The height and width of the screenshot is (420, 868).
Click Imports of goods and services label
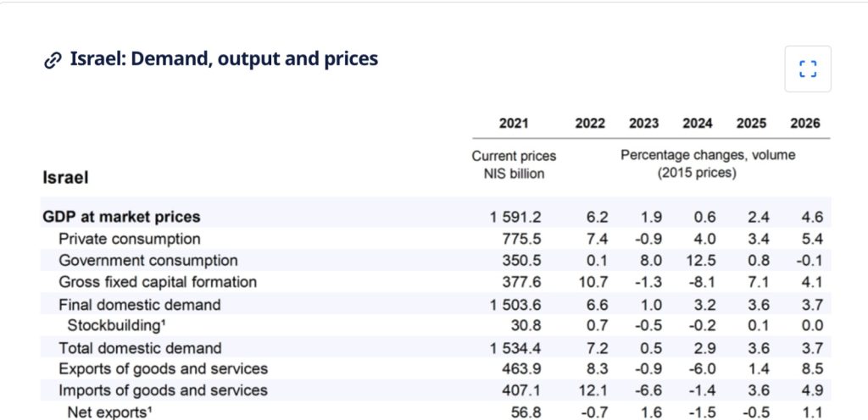point(163,391)
